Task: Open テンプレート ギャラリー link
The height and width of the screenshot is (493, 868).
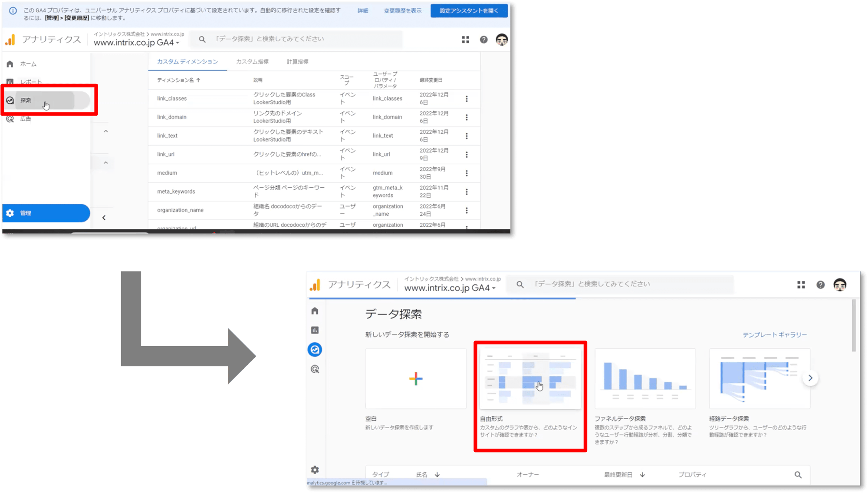Action: click(x=775, y=335)
